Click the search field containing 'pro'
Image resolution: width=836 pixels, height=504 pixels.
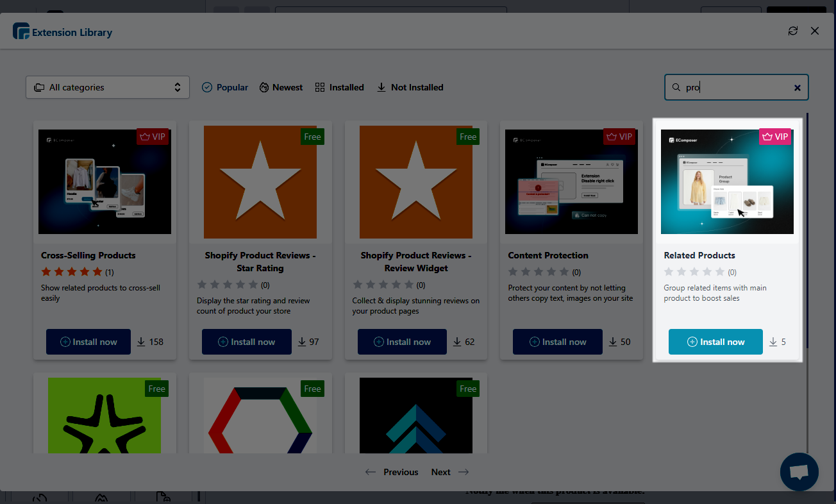point(737,87)
